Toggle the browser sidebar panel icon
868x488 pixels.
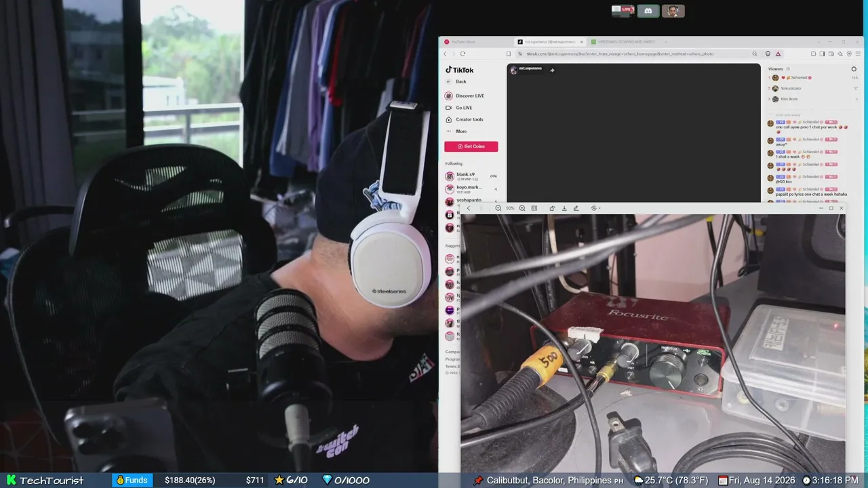click(822, 54)
